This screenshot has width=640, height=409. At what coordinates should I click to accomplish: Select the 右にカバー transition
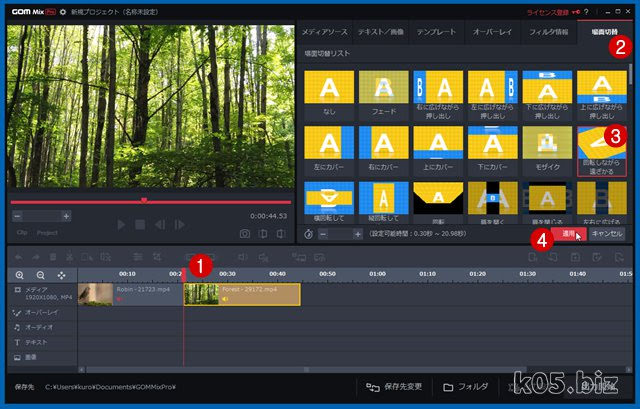pos(384,142)
